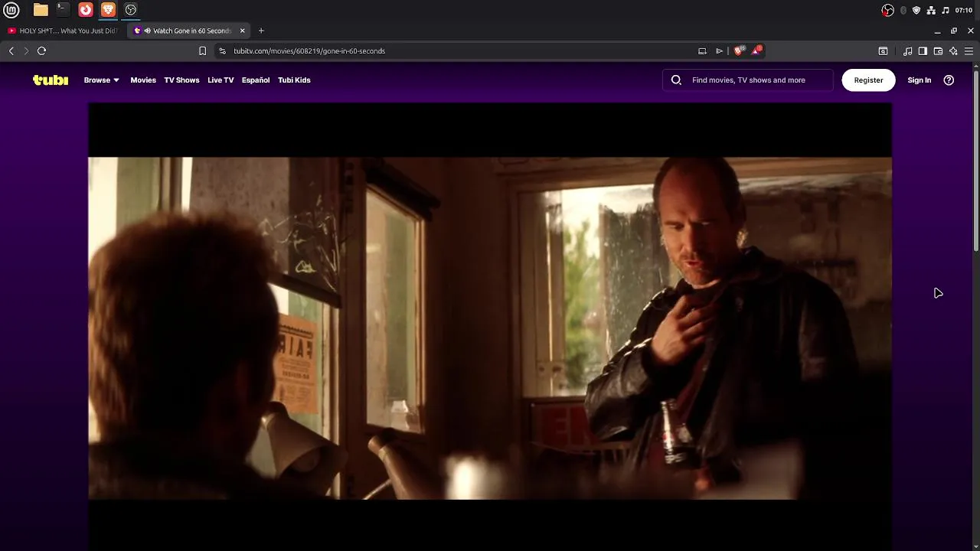Image resolution: width=980 pixels, height=551 pixels.
Task: Switch to the 'HOLY SH*T' YouTube tab
Action: point(63,31)
